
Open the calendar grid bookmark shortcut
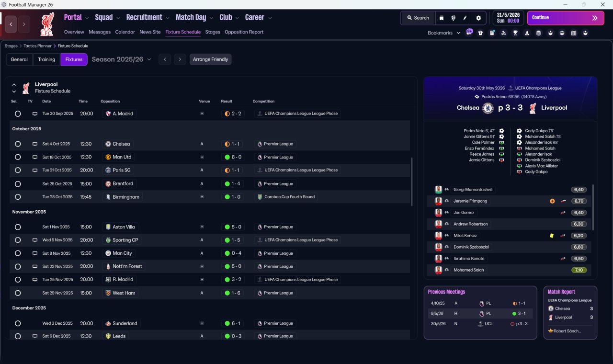[x=574, y=33]
